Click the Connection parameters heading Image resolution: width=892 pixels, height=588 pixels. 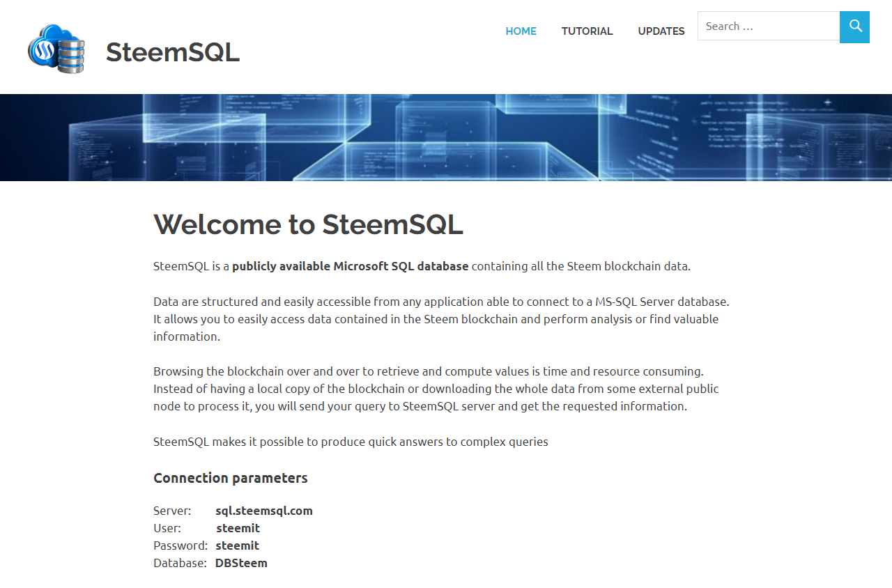[231, 478]
